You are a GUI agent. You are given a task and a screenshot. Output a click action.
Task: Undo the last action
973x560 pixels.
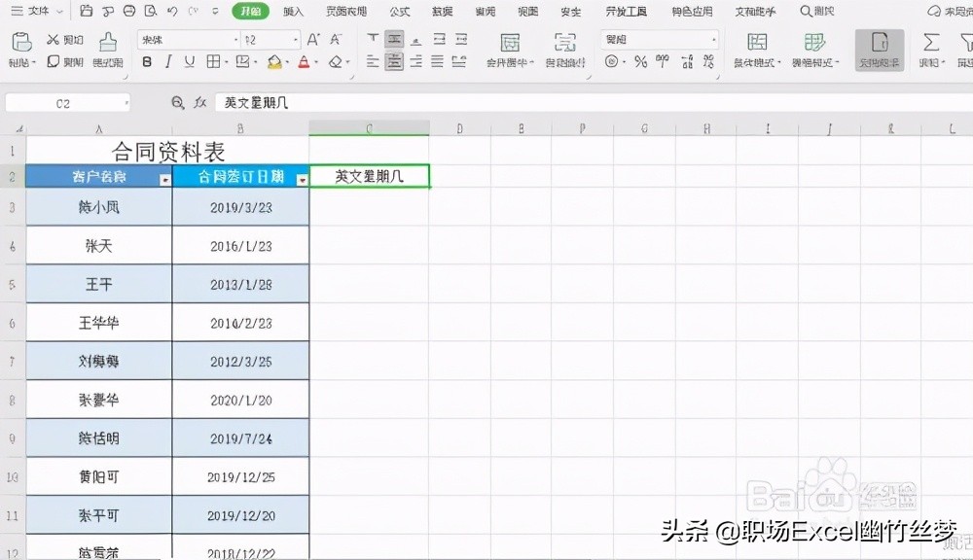tap(172, 11)
